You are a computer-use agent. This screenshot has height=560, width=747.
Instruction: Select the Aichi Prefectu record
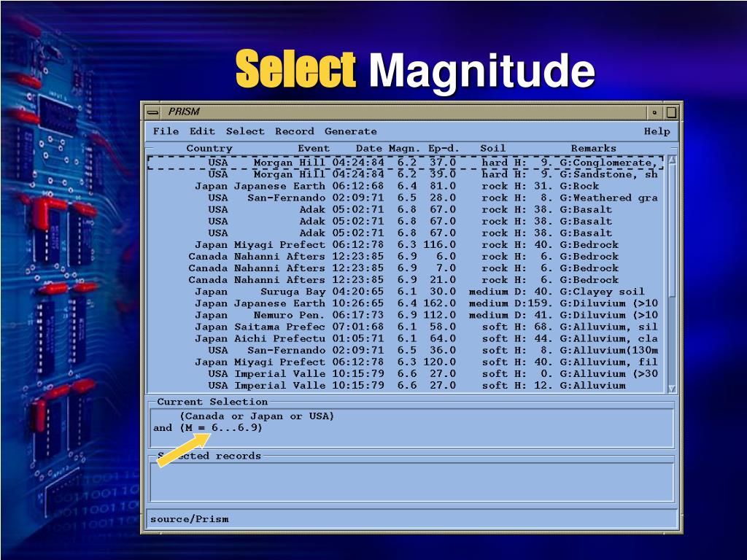[x=406, y=338]
